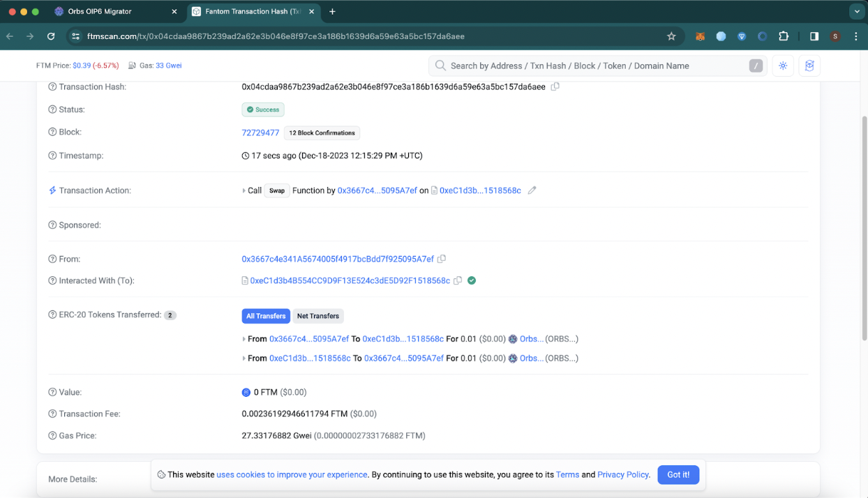Open the Chrome profile avatar
Viewport: 868px width, 498px height.
[835, 36]
